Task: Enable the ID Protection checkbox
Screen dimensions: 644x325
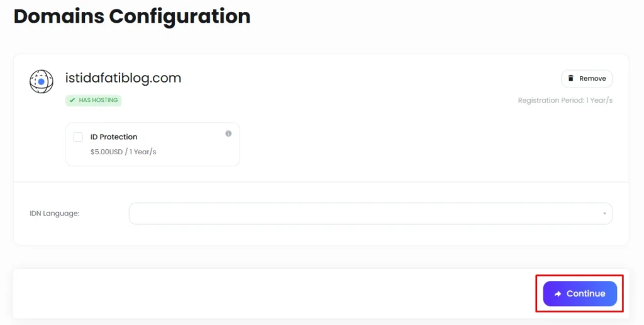Action: [x=78, y=137]
